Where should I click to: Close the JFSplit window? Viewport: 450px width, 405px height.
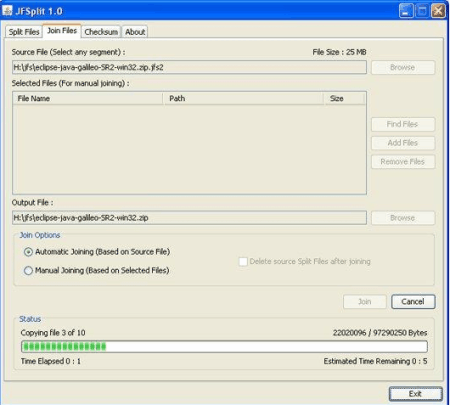pyautogui.click(x=438, y=11)
